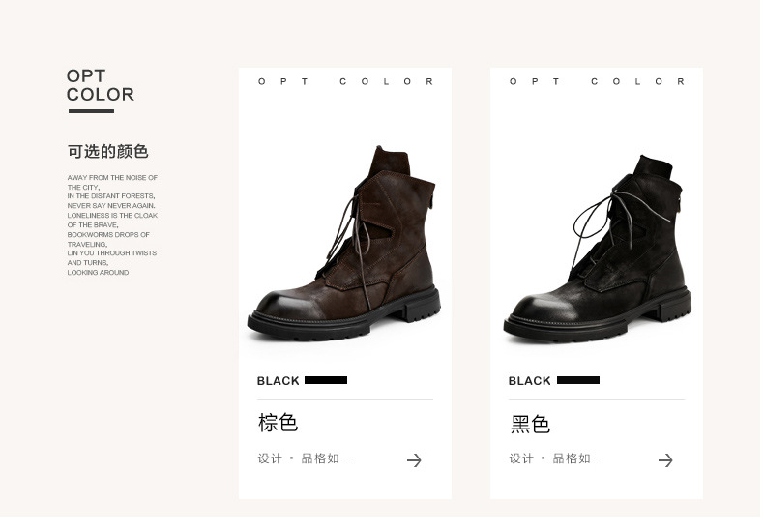Image resolution: width=764 pixels, height=532 pixels.
Task: Click the arrow icon on brown boot card
Action: point(414,460)
